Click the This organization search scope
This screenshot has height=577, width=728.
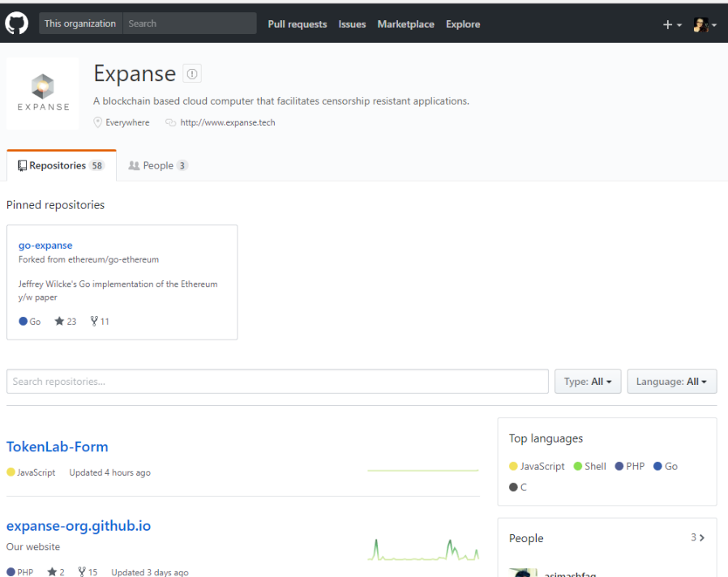coord(80,24)
